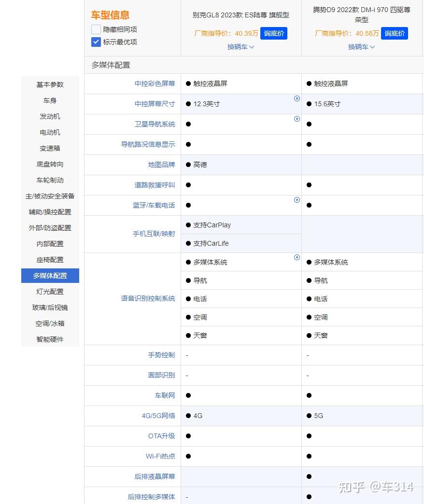
Task: Enable the 隐藏相同项 checkbox
Action: point(96,29)
